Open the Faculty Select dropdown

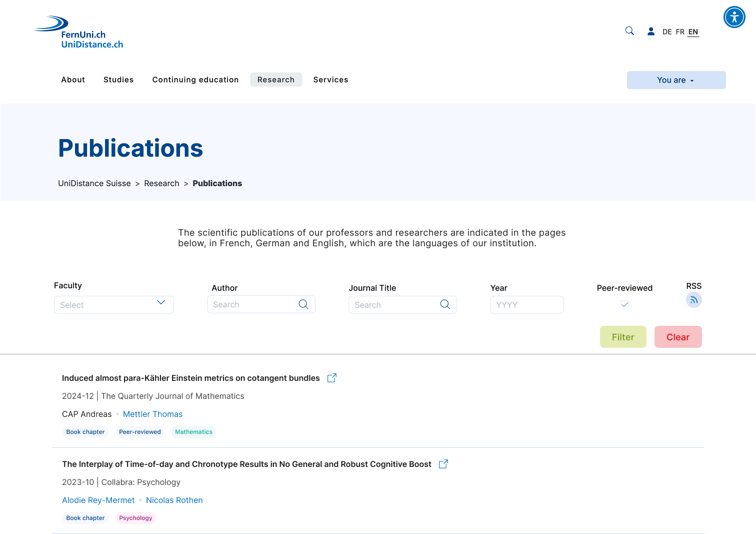pyautogui.click(x=113, y=304)
